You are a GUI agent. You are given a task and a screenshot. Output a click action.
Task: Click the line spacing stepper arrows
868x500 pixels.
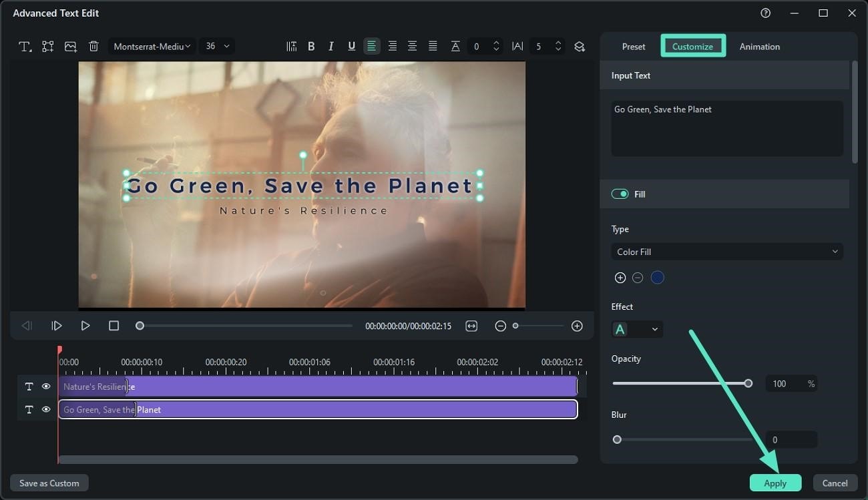[496, 47]
